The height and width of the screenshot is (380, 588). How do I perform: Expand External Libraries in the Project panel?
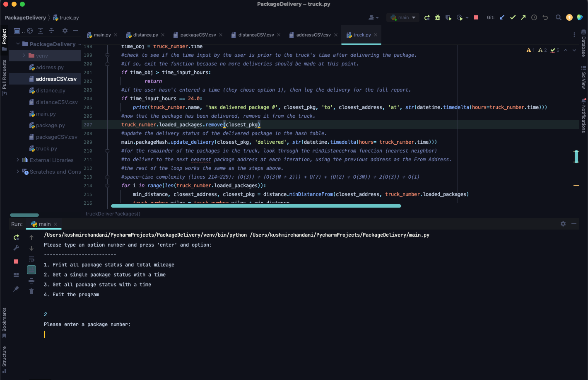pos(17,160)
